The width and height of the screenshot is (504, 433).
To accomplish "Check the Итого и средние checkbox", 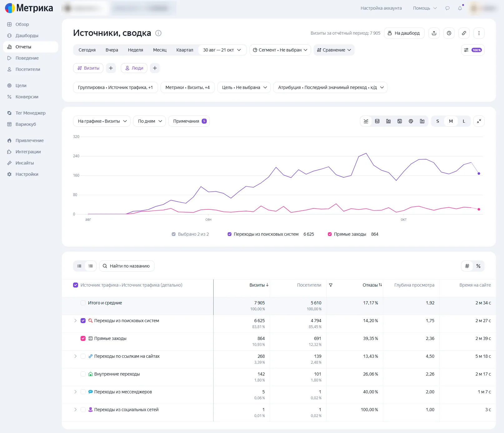I will pyautogui.click(x=83, y=303).
